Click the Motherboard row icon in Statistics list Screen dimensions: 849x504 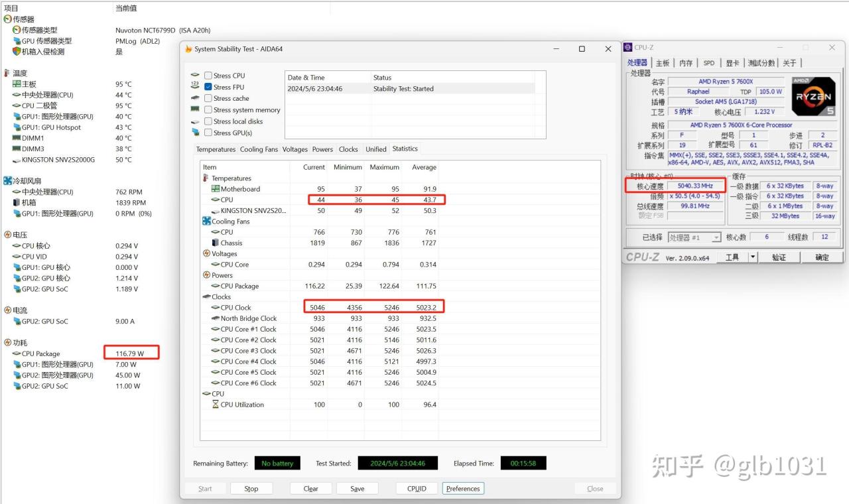(x=216, y=189)
